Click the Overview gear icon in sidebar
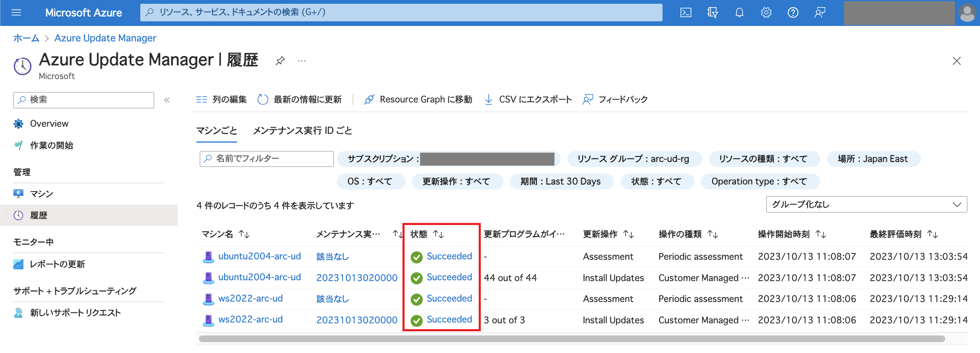 (18, 124)
